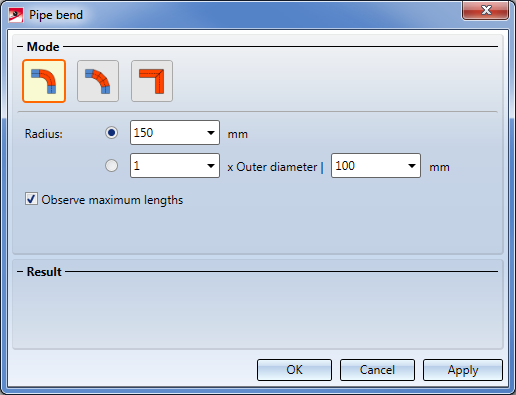Collapse the Mode section
Screen dimensions: 516x395
[20, 47]
